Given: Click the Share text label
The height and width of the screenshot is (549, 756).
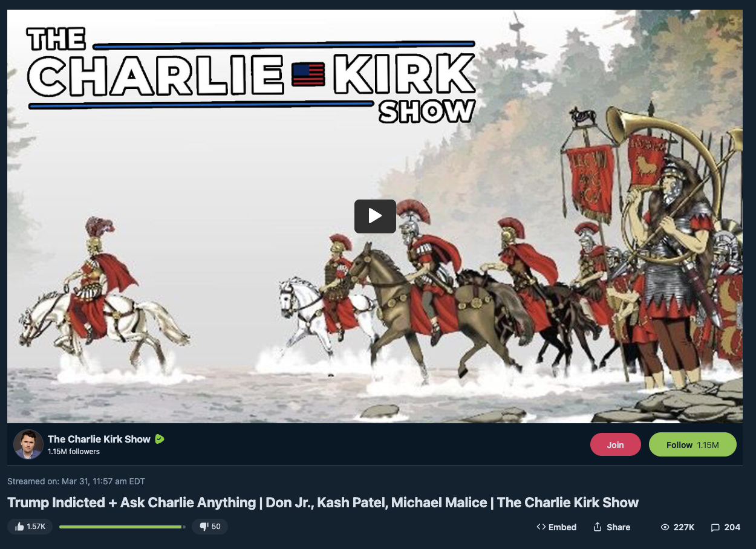Looking at the screenshot, I should pos(619,527).
